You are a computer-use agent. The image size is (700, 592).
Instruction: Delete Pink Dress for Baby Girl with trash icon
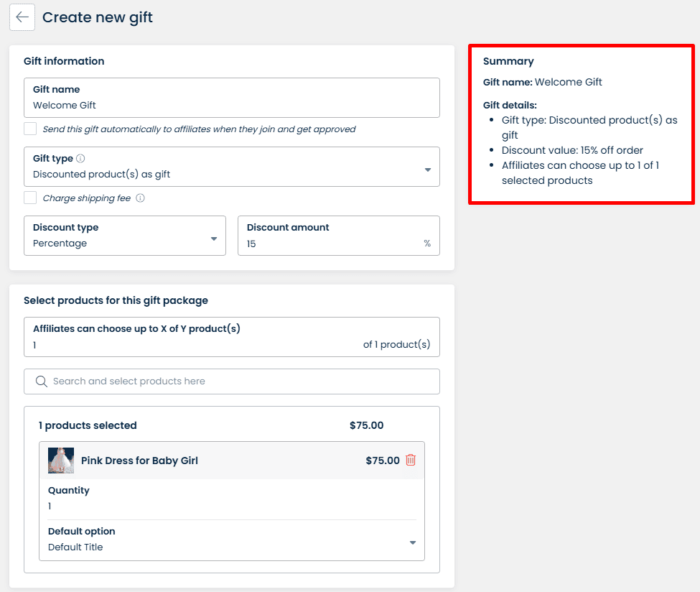[x=411, y=461]
